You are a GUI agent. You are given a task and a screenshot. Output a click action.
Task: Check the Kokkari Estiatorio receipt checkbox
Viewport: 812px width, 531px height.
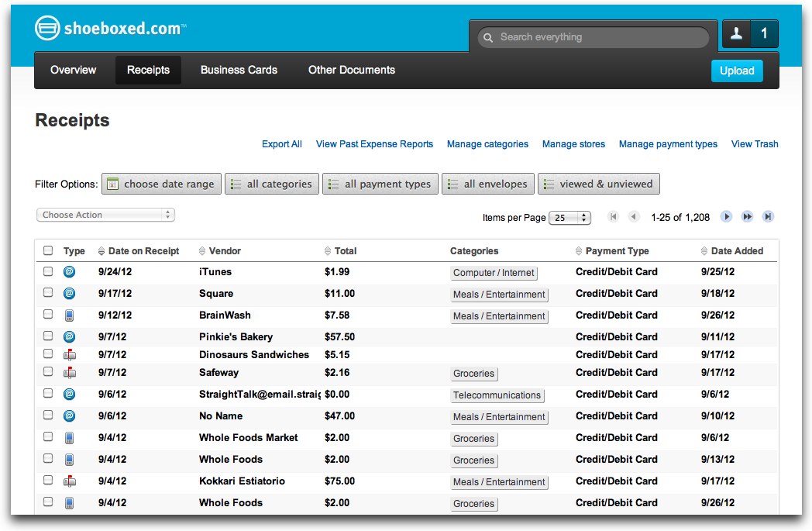click(48, 481)
